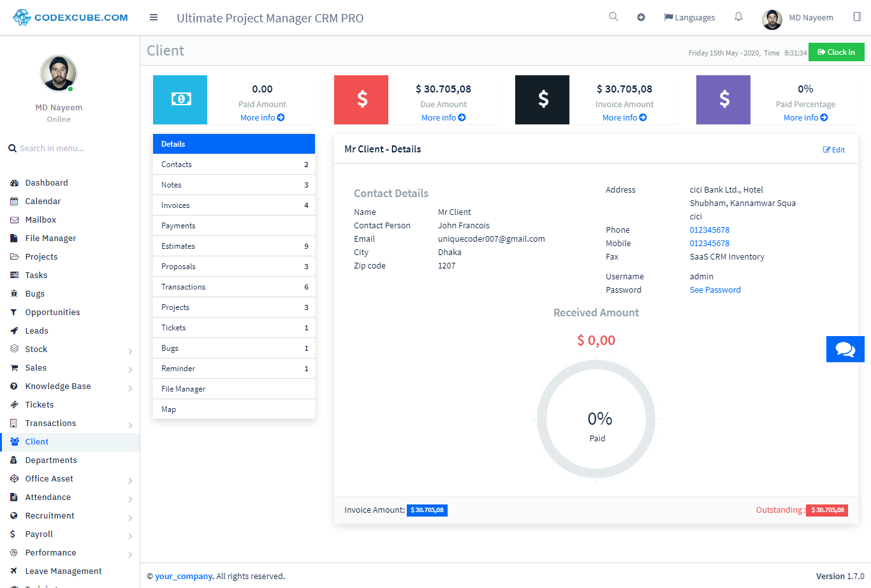
Task: Click the Search in menu field
Action: pos(70,149)
